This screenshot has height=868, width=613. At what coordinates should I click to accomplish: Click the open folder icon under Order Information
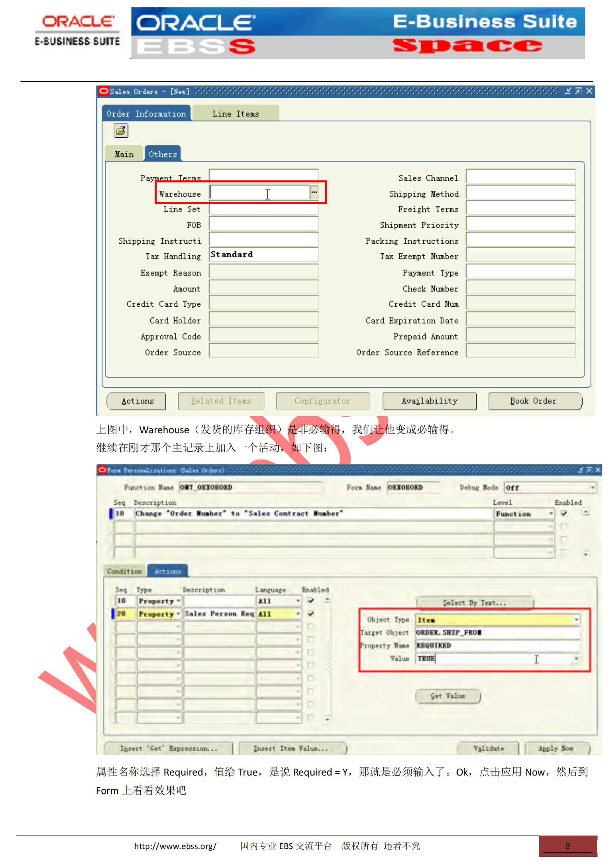tap(121, 131)
